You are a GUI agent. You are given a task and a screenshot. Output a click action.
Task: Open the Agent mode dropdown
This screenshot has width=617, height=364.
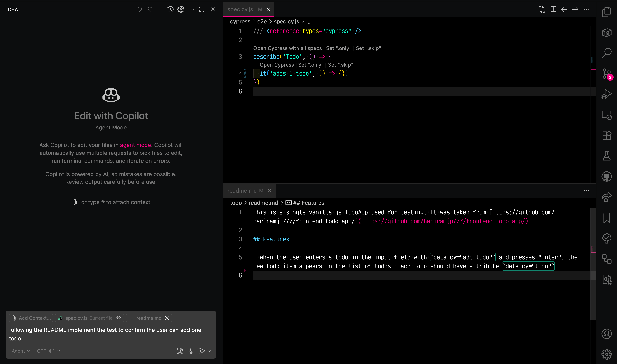(21, 351)
